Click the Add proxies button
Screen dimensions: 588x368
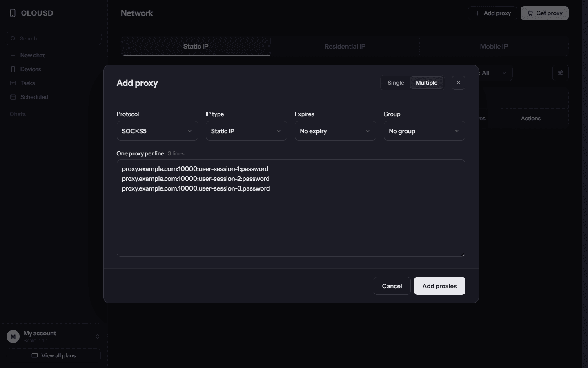tap(440, 286)
